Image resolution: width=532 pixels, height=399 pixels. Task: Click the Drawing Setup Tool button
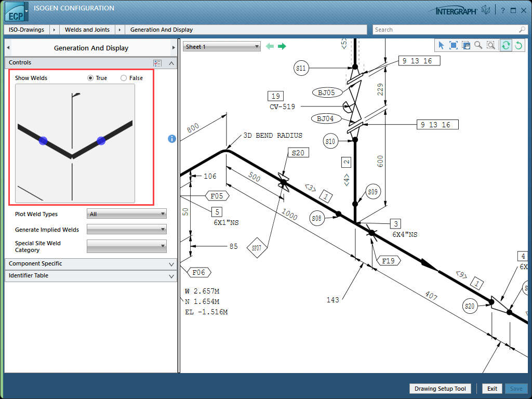tap(440, 389)
